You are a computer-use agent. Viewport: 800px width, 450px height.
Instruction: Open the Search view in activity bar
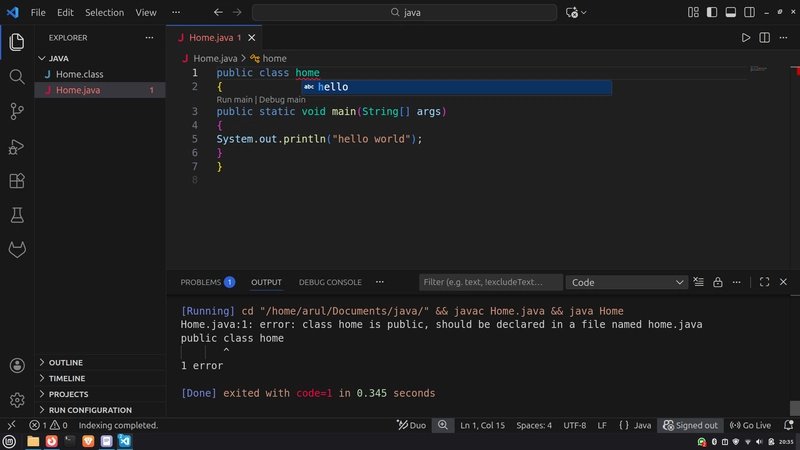(x=17, y=77)
